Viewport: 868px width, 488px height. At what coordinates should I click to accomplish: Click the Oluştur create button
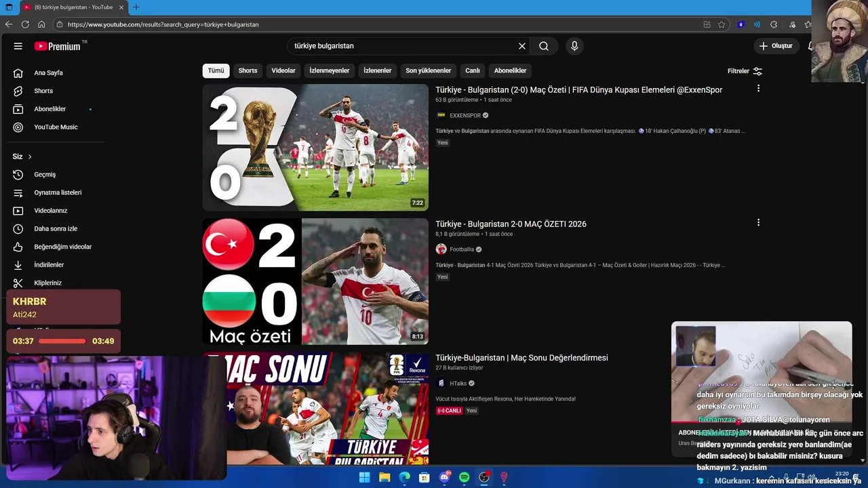(775, 46)
